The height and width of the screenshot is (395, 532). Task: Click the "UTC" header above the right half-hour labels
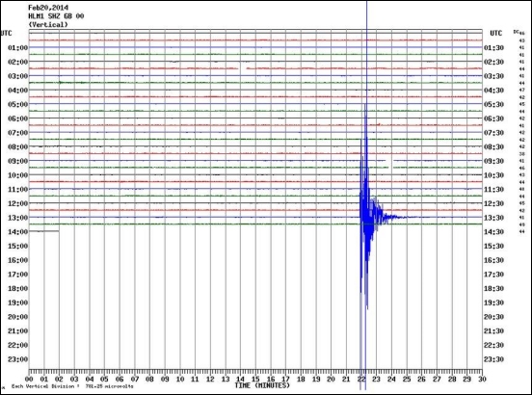click(495, 33)
